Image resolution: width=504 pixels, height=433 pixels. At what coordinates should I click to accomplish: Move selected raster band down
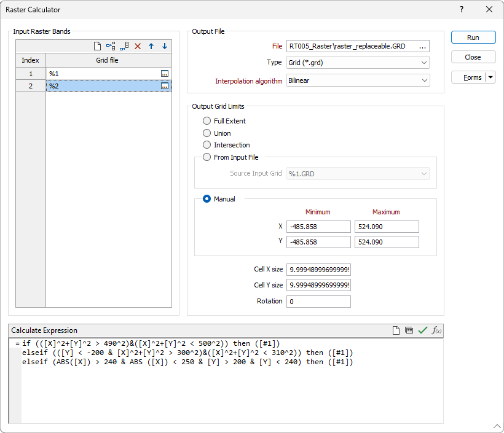[164, 46]
